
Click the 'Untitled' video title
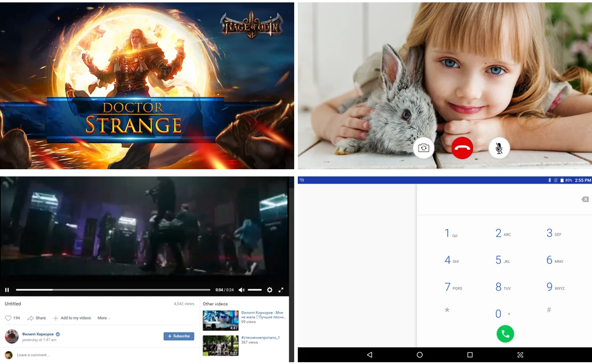pos(13,304)
